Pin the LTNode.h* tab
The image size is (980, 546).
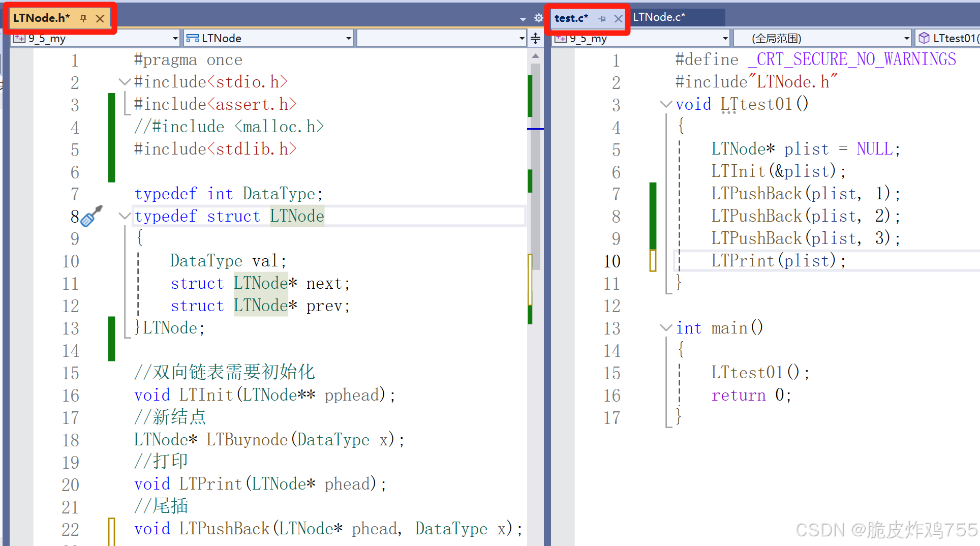(84, 19)
